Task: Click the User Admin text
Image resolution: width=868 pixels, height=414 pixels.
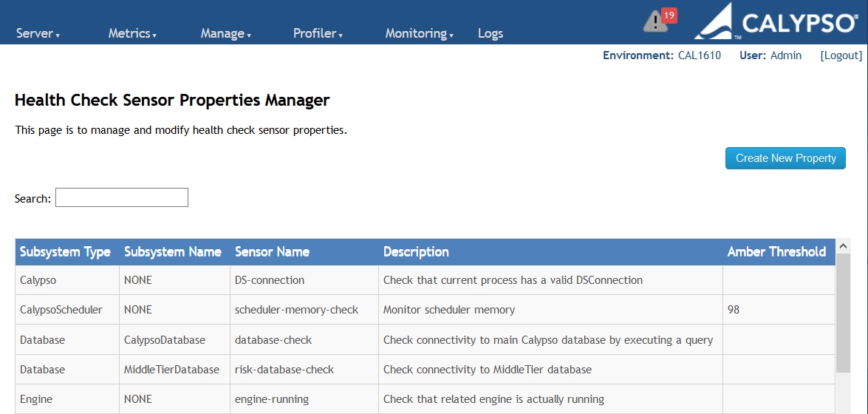Action: click(770, 55)
